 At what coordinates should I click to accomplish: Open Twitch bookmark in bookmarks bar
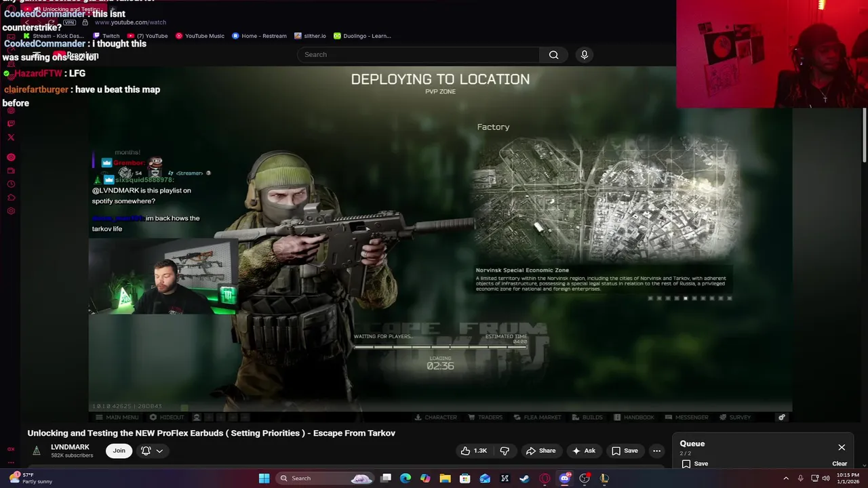pyautogui.click(x=106, y=36)
